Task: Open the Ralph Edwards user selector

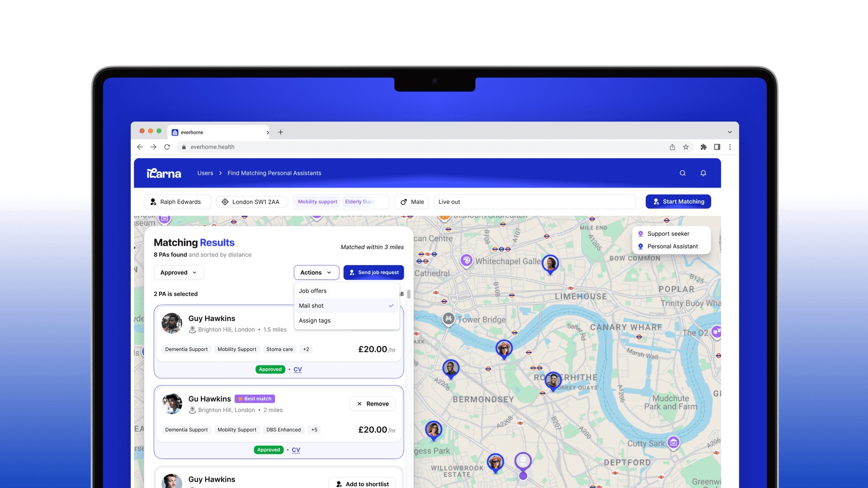Action: click(177, 202)
